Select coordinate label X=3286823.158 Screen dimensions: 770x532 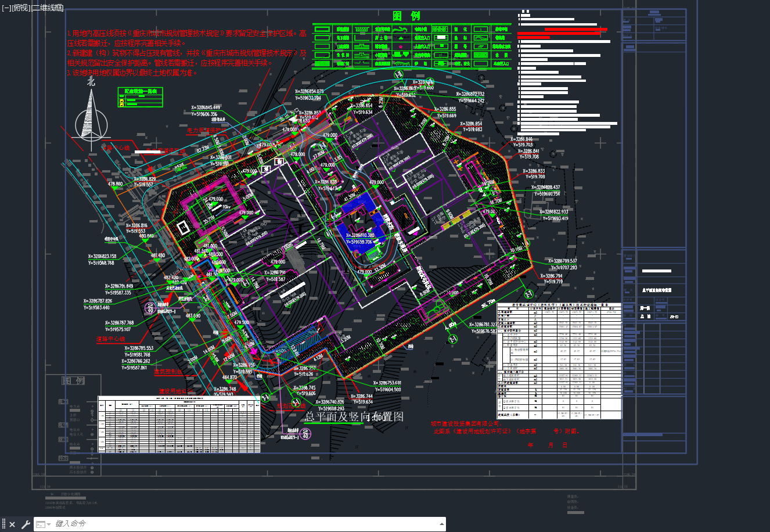pyautogui.click(x=102, y=256)
